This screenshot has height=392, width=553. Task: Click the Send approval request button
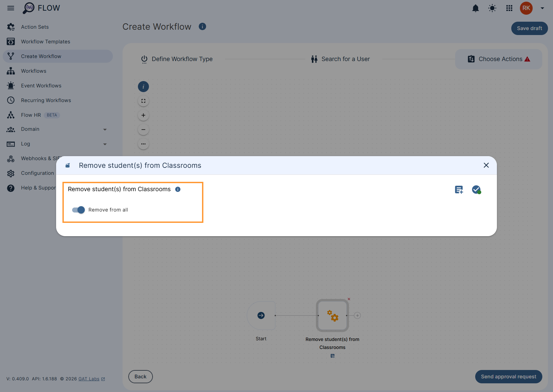(508, 376)
